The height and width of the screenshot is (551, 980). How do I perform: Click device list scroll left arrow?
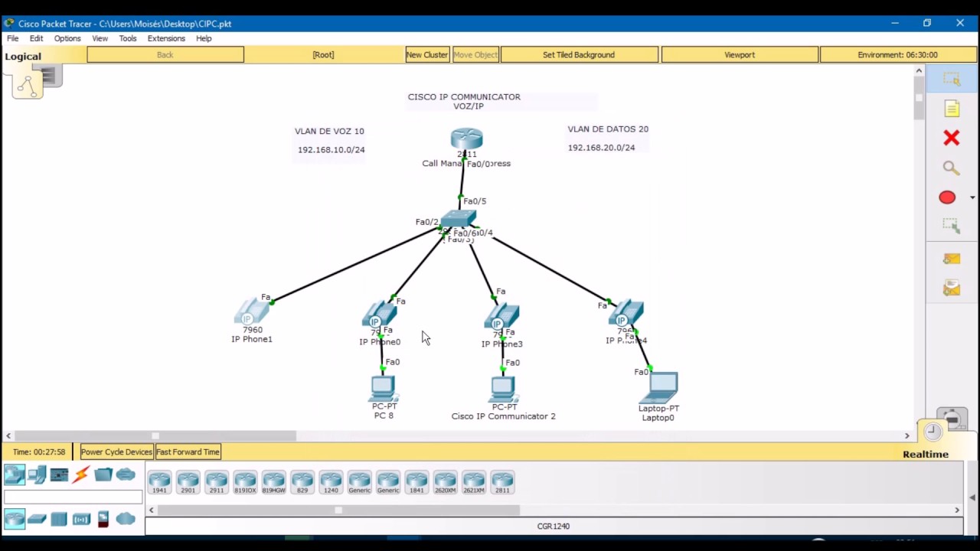(x=152, y=510)
